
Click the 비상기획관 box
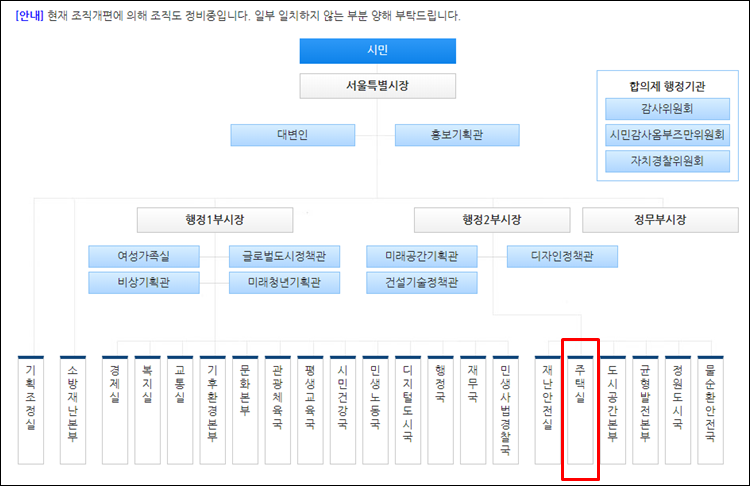click(144, 283)
